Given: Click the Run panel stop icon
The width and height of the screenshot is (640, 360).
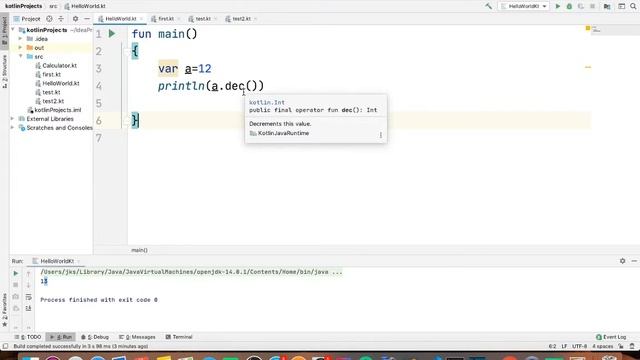Looking at the screenshot, I should click(16, 284).
